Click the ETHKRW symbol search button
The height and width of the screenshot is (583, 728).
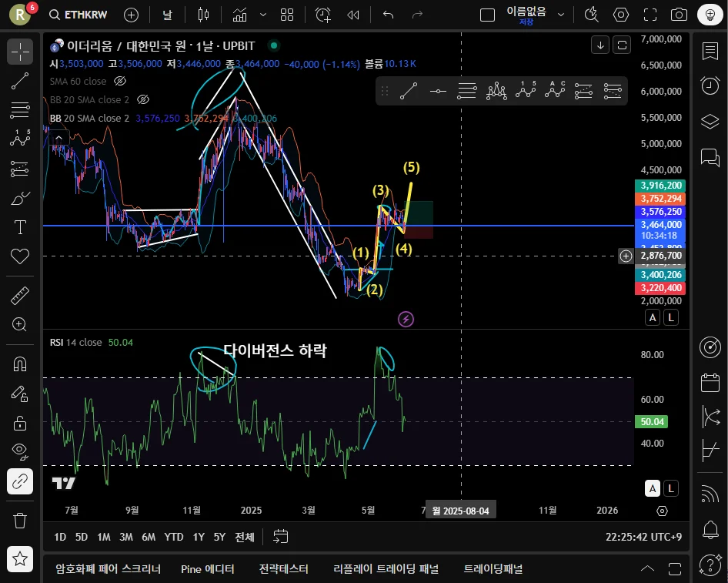79,15
